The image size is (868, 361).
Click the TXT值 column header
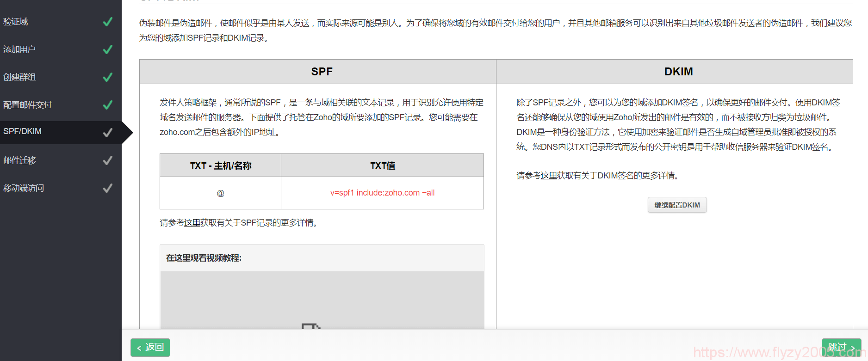tap(382, 165)
